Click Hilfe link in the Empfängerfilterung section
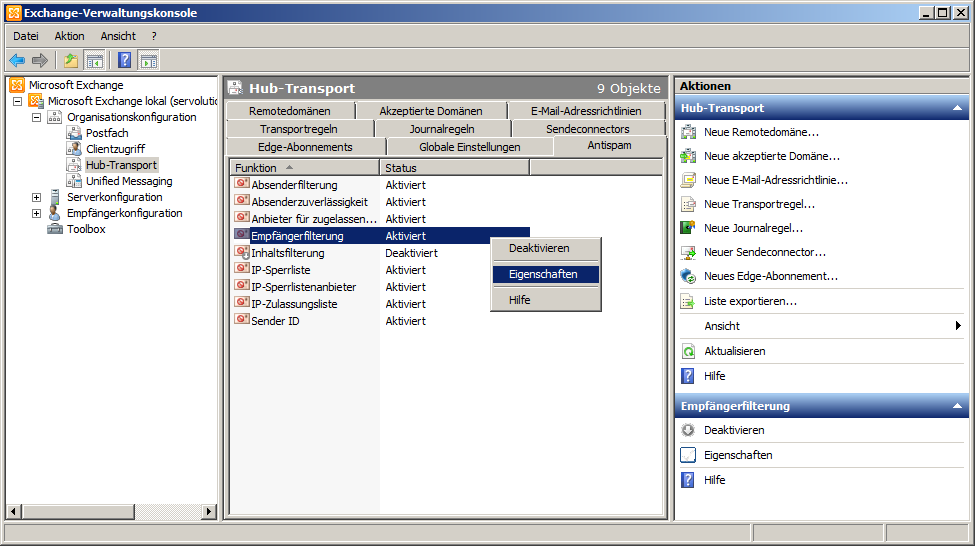 coord(714,479)
